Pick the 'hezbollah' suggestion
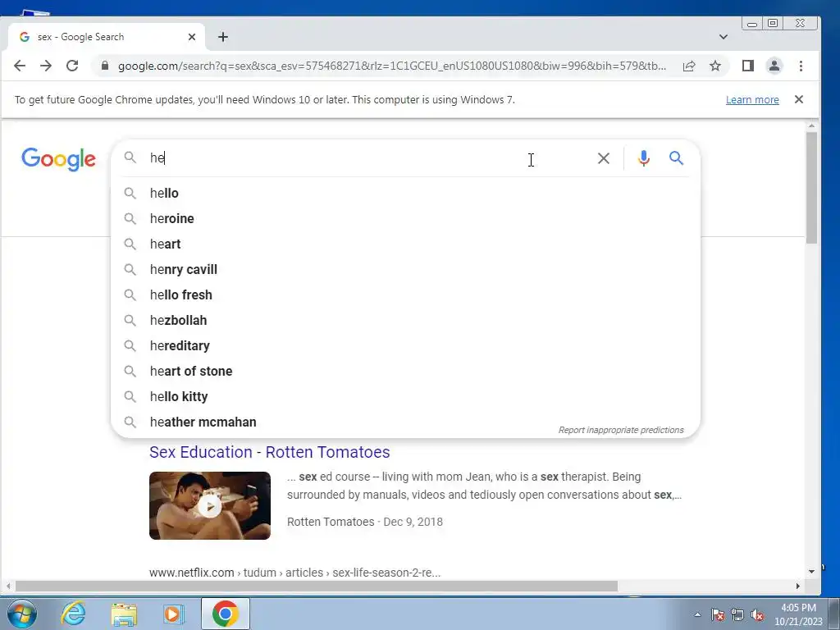840x630 pixels. (x=405, y=321)
